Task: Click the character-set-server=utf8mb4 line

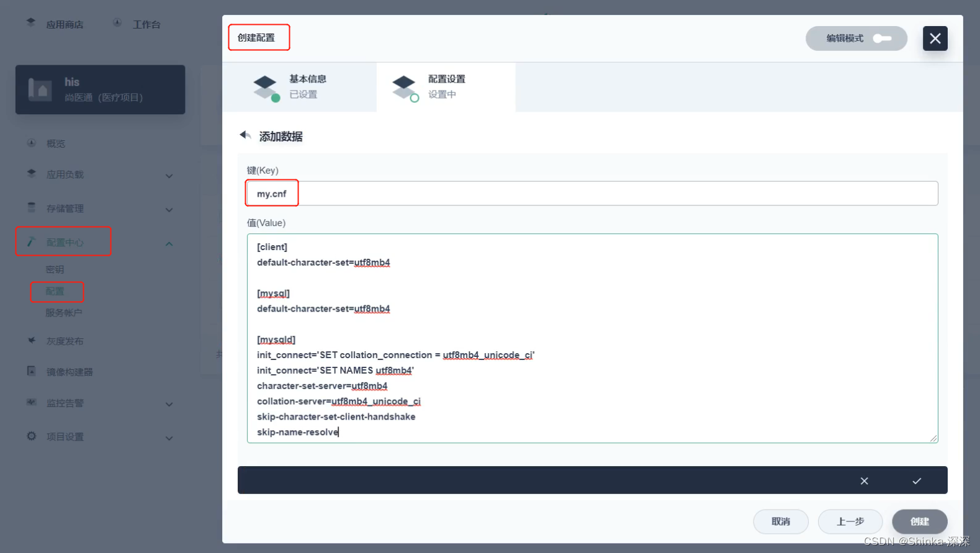Action: coord(322,386)
